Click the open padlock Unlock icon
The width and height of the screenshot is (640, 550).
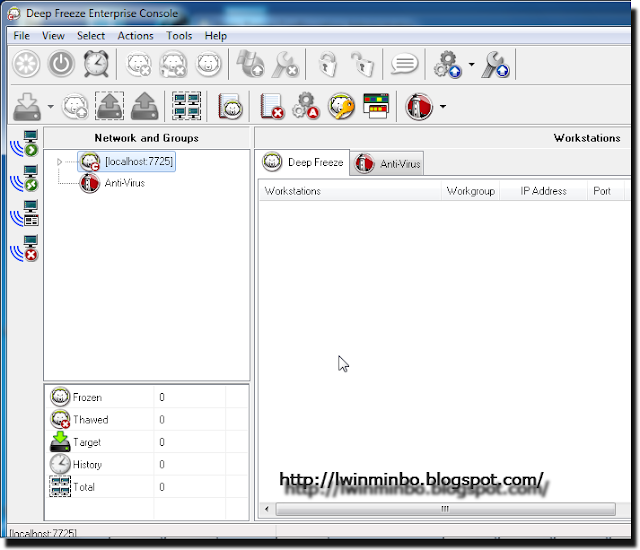click(x=362, y=64)
